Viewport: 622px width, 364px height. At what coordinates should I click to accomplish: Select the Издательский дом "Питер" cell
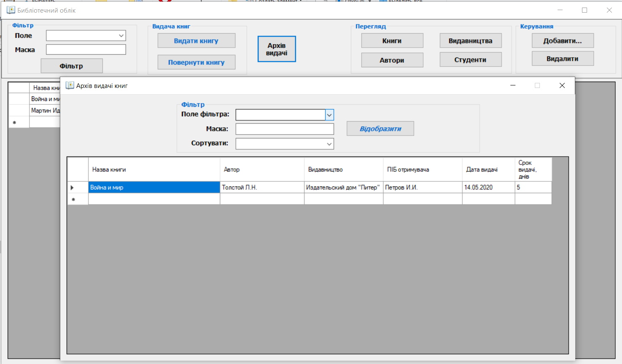click(x=344, y=188)
